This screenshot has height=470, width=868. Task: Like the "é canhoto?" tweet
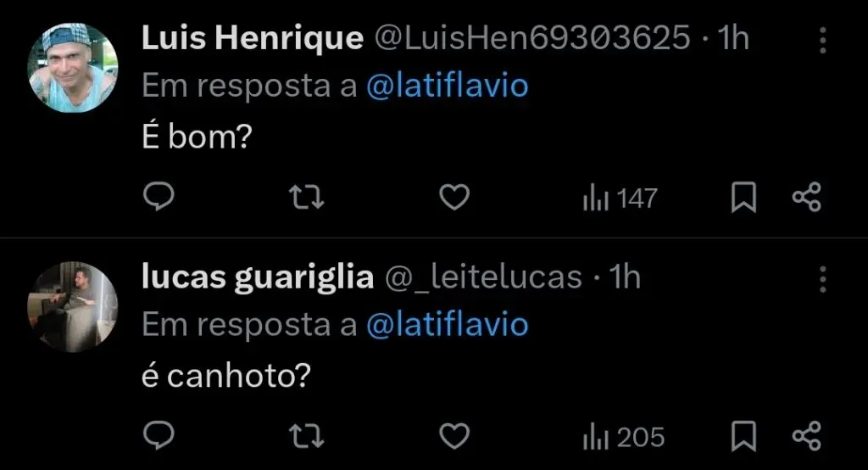[x=455, y=437]
